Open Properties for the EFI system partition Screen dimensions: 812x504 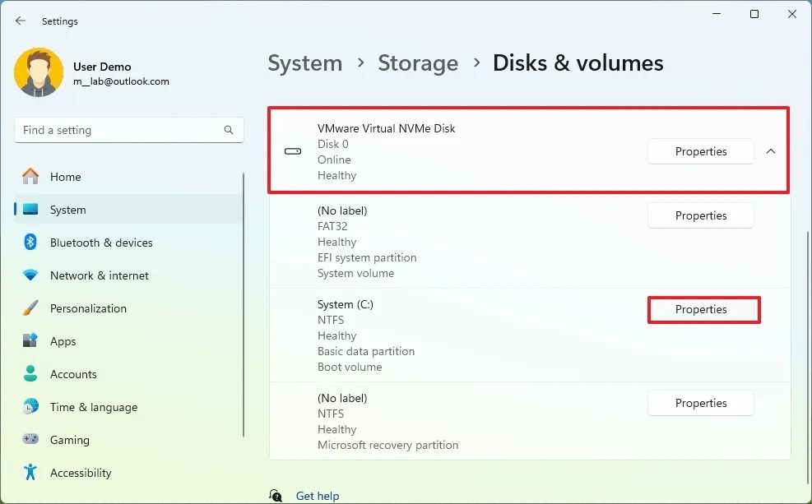700,215
